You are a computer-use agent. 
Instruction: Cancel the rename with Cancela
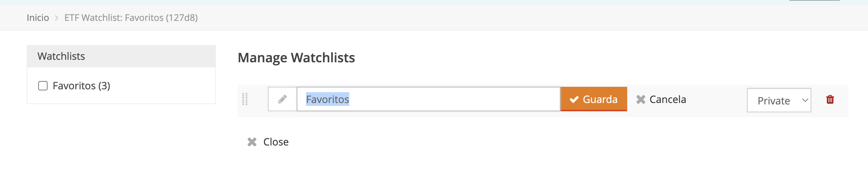coord(661,99)
